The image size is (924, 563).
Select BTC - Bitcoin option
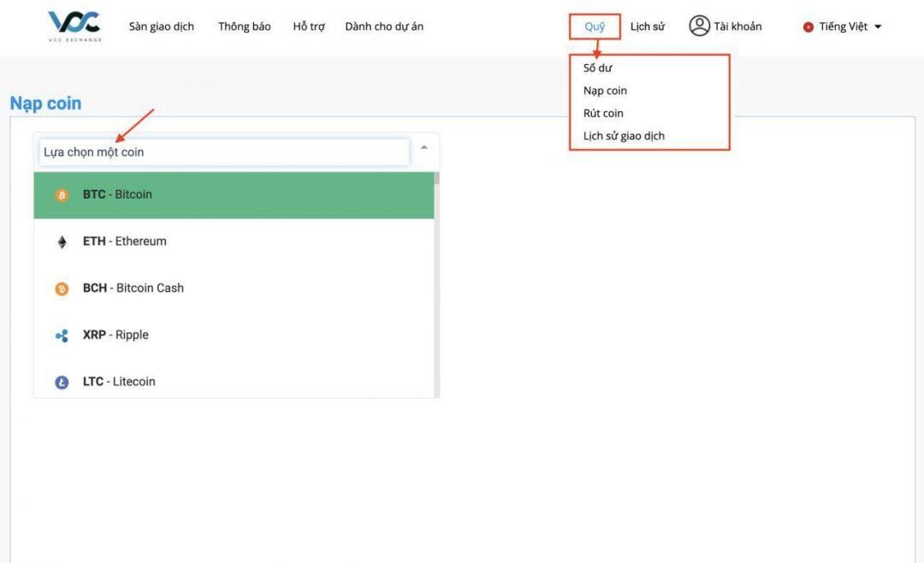click(x=234, y=195)
